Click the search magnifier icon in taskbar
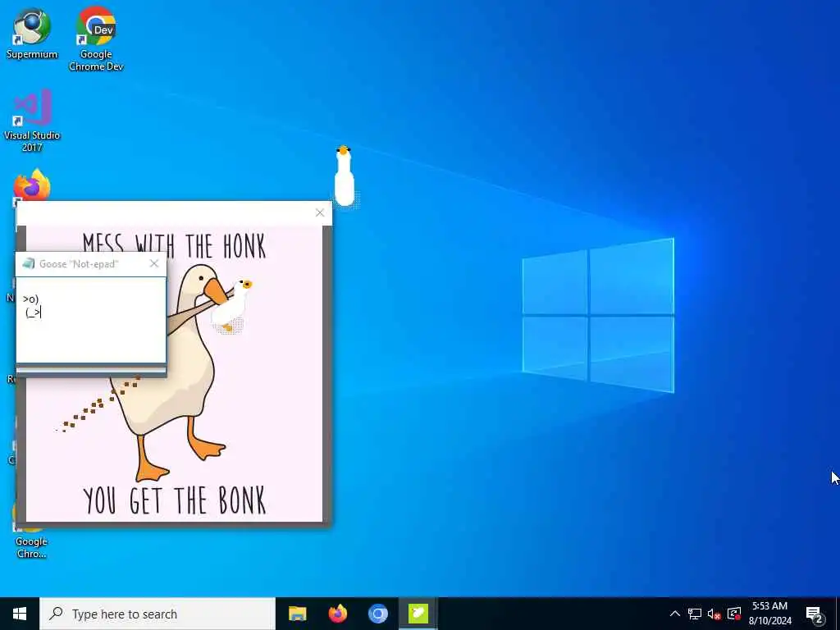The image size is (840, 630). click(56, 614)
